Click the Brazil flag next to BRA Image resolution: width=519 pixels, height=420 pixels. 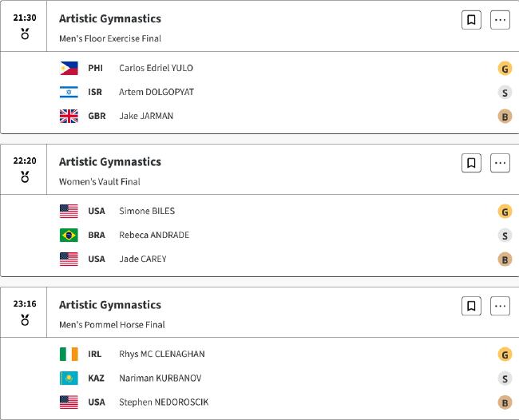point(69,235)
